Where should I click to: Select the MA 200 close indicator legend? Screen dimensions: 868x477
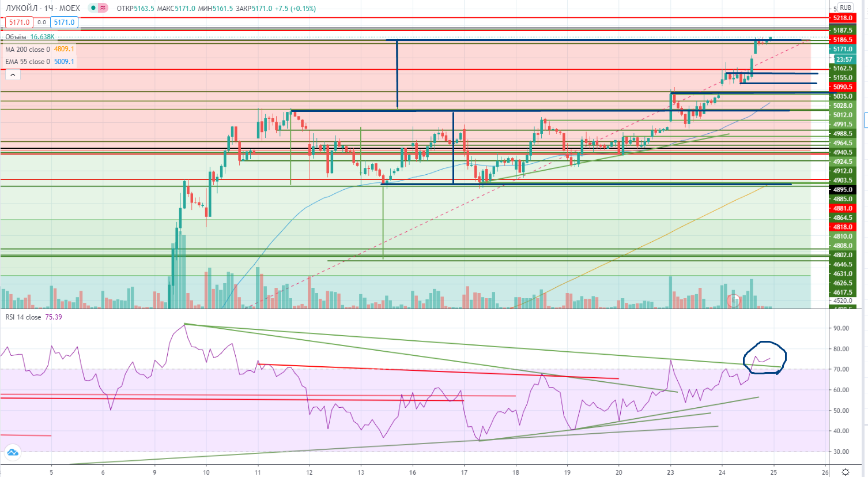click(28, 50)
